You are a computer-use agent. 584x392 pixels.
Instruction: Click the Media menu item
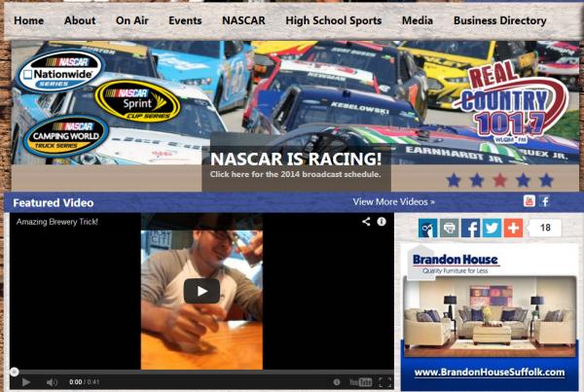[x=418, y=20]
